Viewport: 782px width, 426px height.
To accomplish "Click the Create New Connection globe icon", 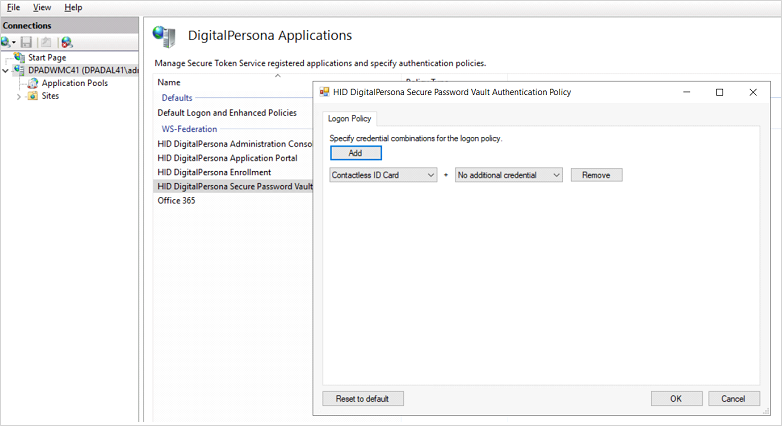I will tap(6, 42).
